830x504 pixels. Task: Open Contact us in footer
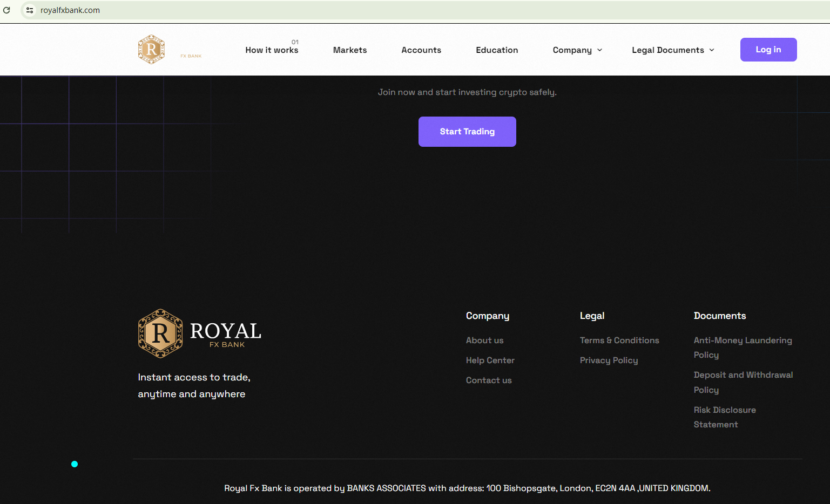click(x=489, y=380)
